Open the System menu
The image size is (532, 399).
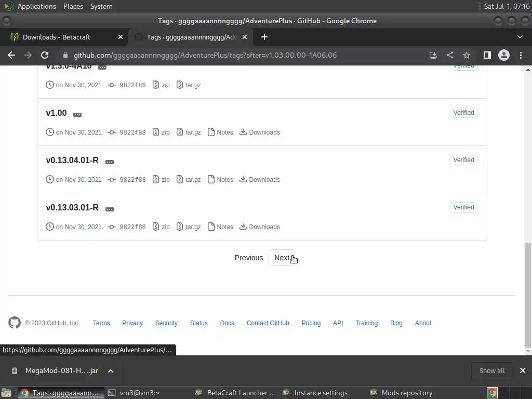coord(101,6)
